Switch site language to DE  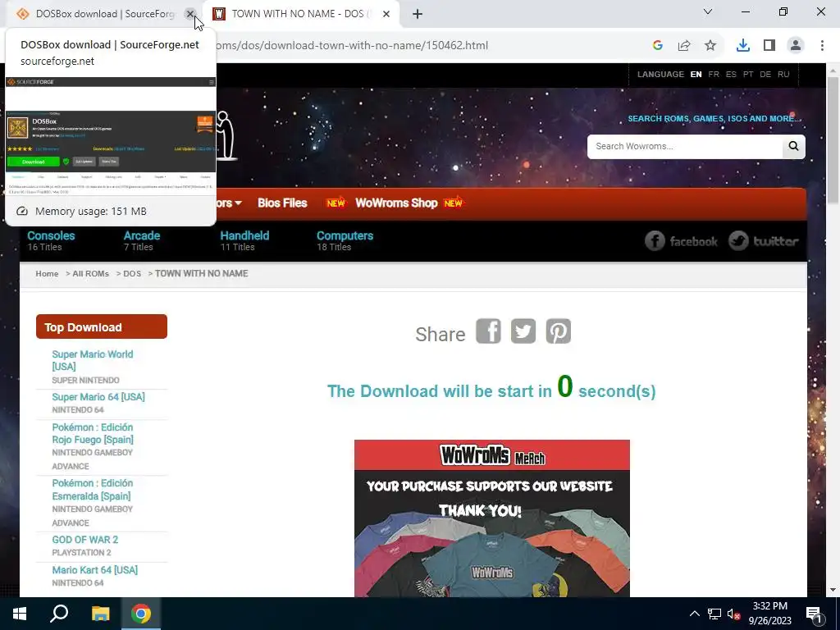tap(765, 75)
